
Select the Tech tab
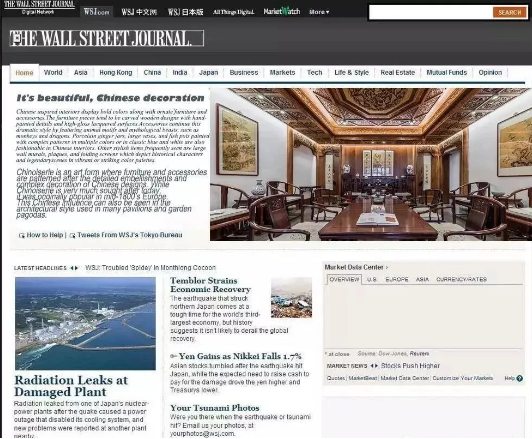(x=315, y=72)
